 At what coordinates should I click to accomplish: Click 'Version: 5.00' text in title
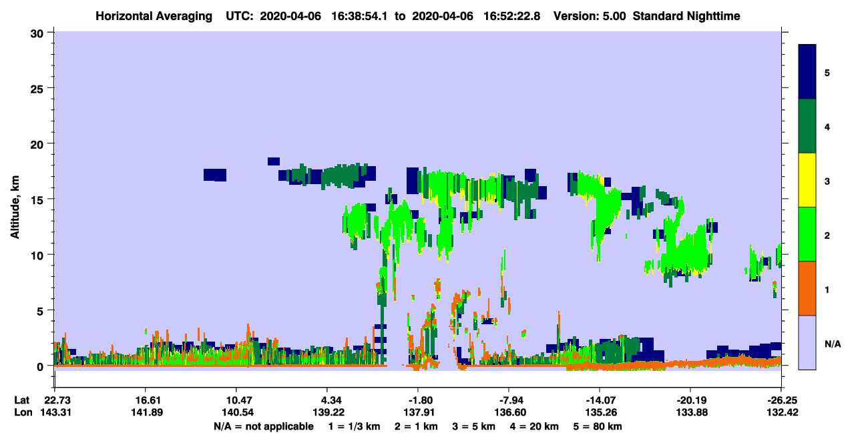[x=590, y=16]
